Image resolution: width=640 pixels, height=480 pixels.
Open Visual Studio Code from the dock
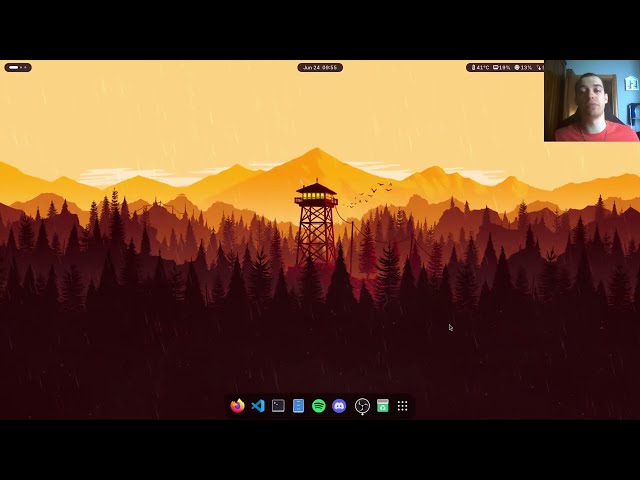click(258, 406)
